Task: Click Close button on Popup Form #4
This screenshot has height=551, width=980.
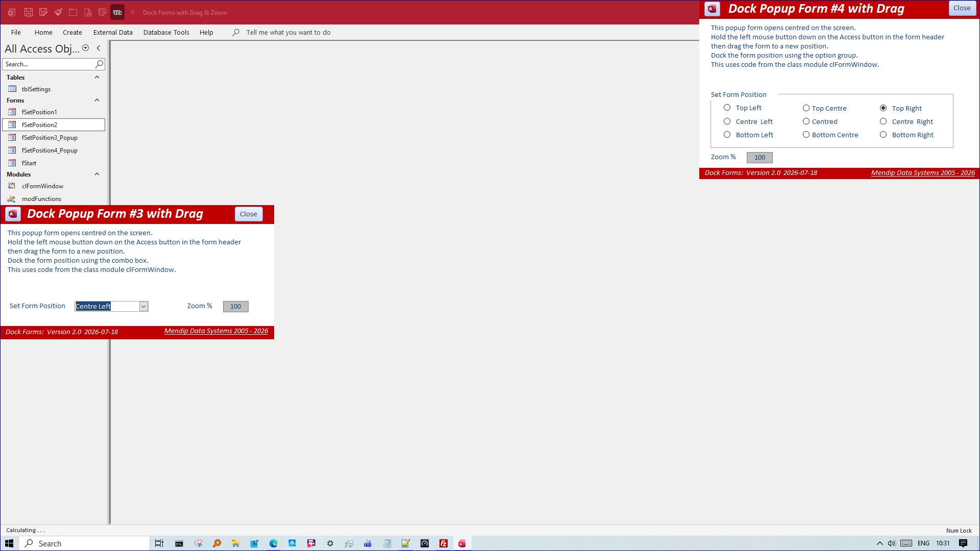Action: click(962, 8)
